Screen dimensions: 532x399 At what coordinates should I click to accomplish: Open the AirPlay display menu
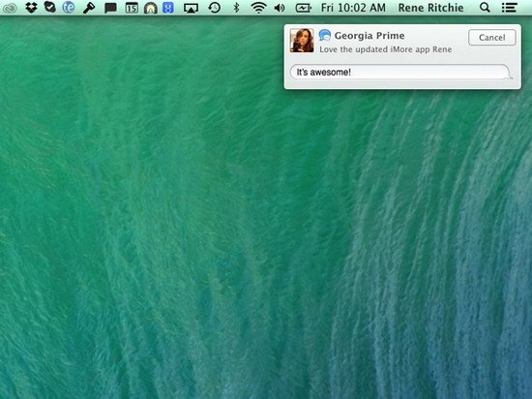point(191,8)
